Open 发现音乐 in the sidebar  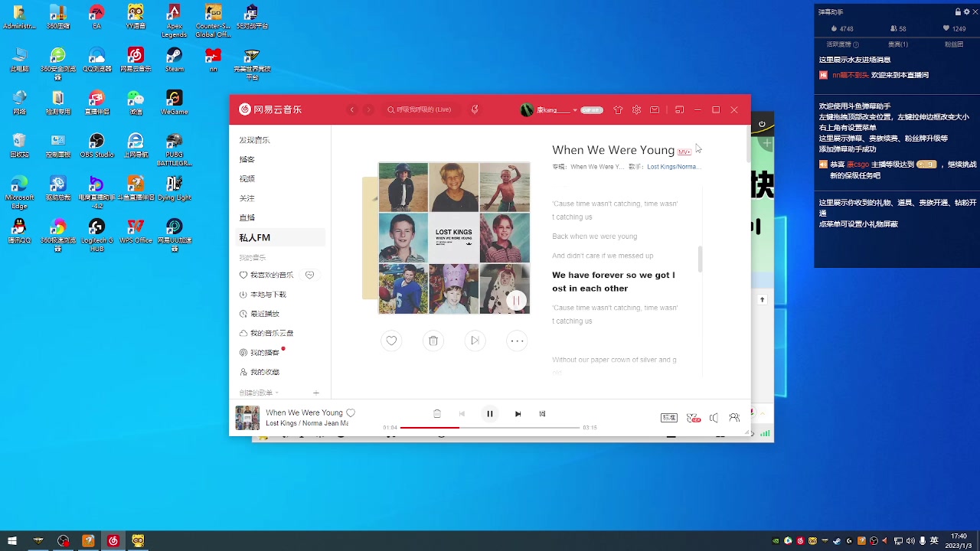[255, 140]
